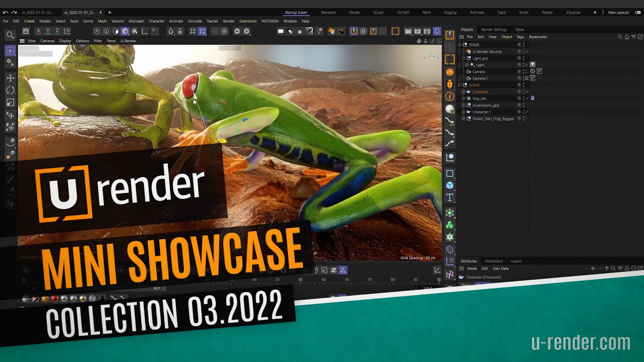The height and width of the screenshot is (362, 644).
Task: Expand the Light object
Action: 467,65
